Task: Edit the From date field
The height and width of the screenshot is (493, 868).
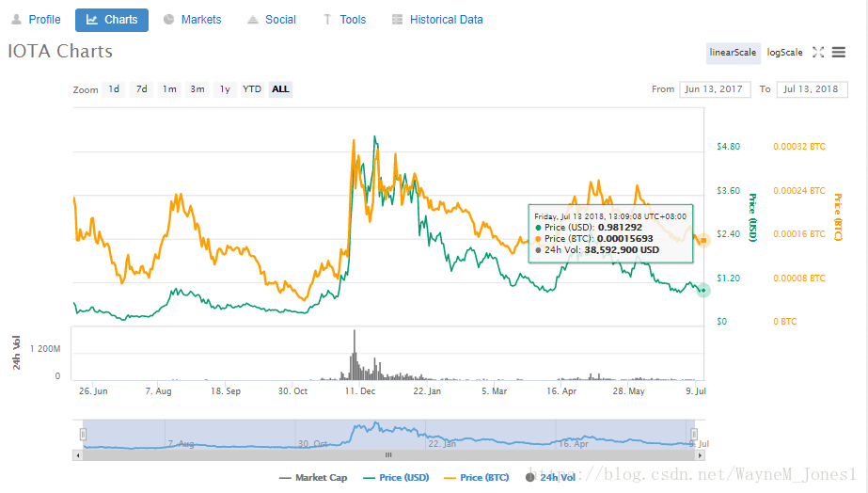Action: 715,89
